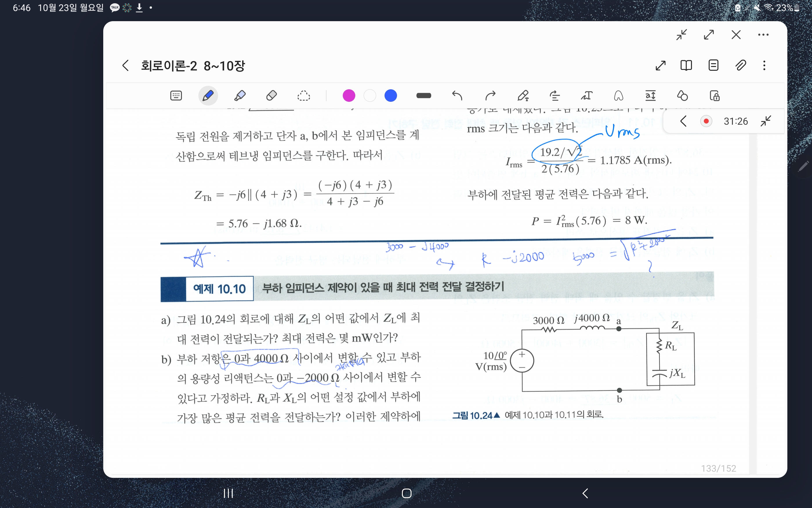Open the edge panel pencil handle
This screenshot has width=812, height=508.
click(x=803, y=166)
